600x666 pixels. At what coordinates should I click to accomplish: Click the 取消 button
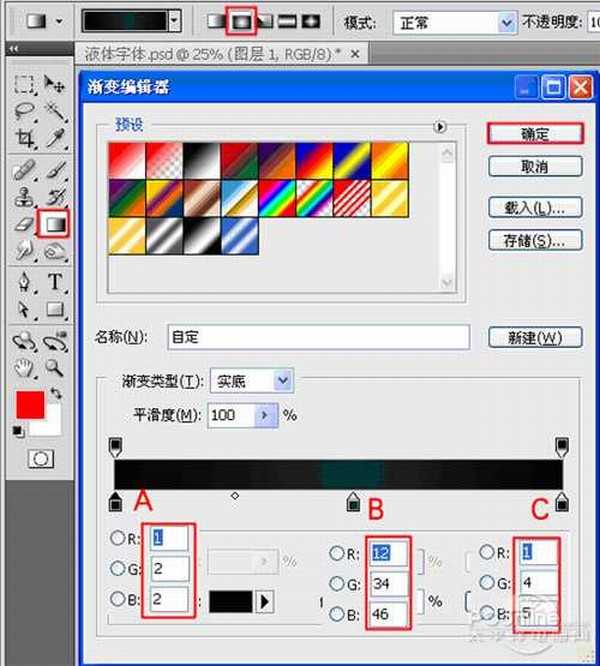click(535, 166)
